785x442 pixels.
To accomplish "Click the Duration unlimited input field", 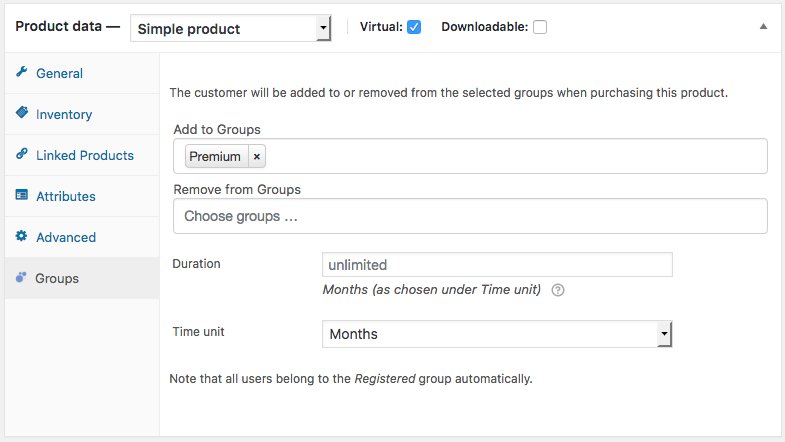I will [497, 264].
